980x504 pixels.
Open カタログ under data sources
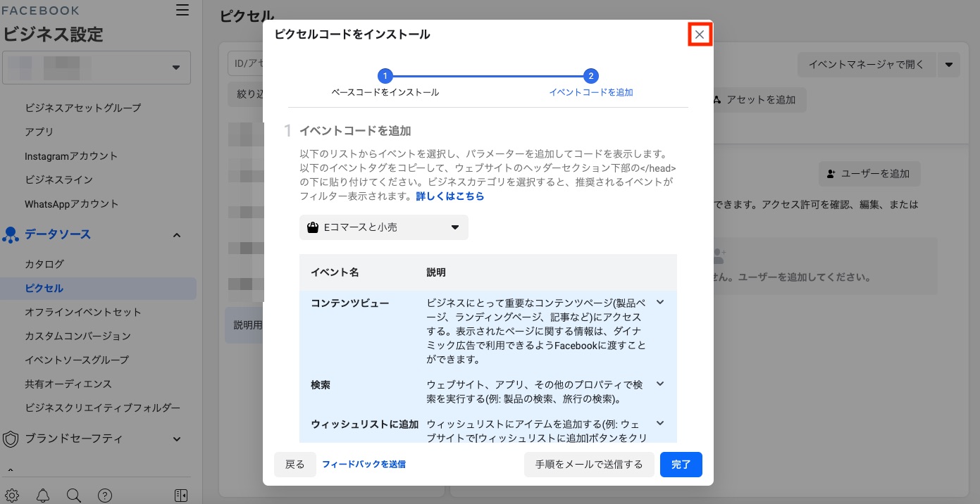44,264
